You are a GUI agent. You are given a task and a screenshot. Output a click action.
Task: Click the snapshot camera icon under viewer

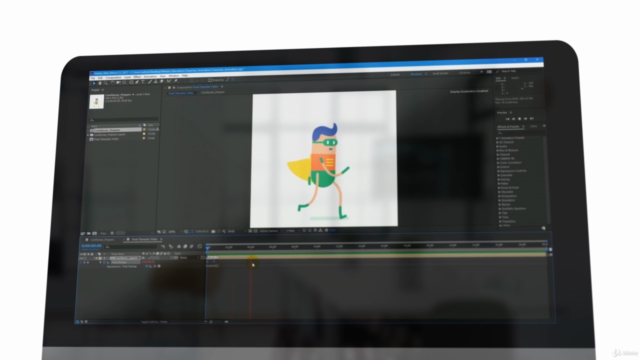tap(213, 231)
